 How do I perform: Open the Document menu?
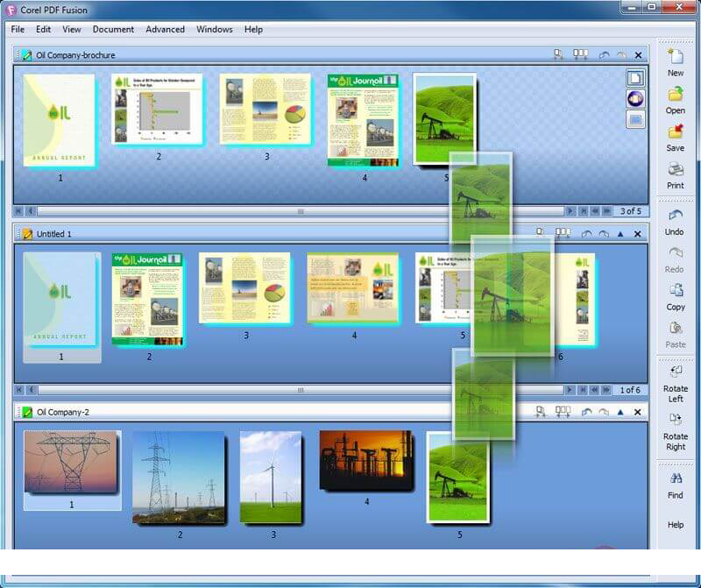[113, 29]
